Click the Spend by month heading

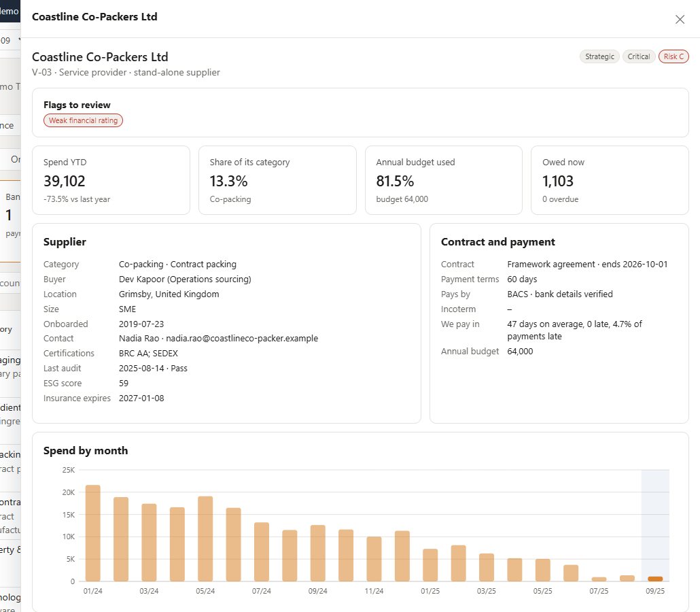pos(86,451)
